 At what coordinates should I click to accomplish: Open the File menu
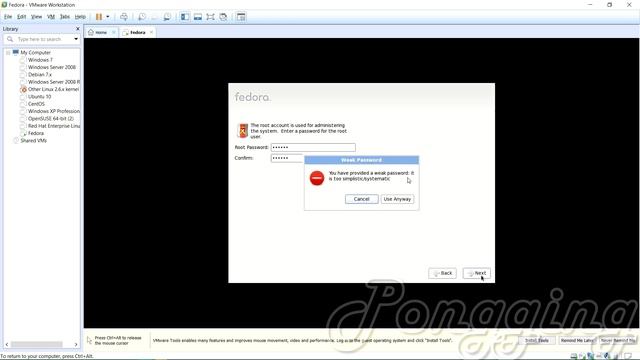(8, 17)
